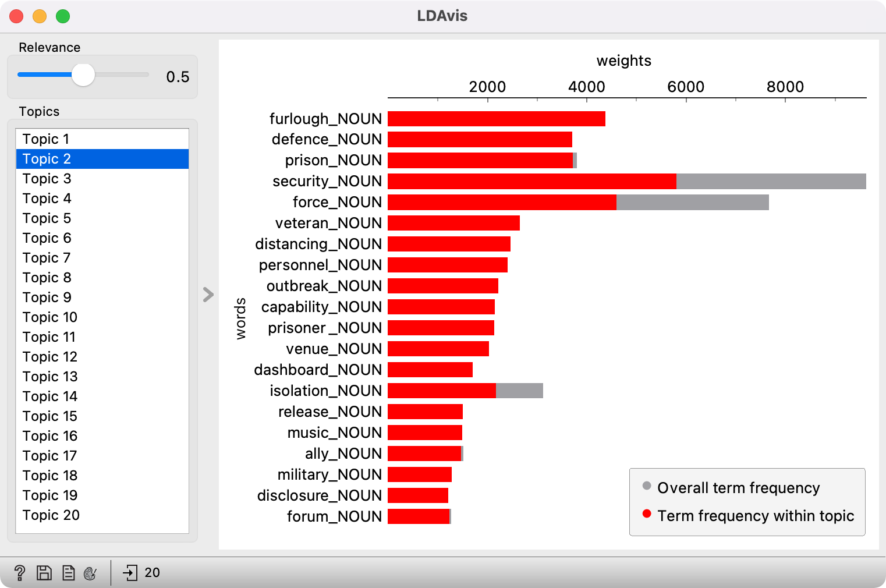Select Topic 20 at the list bottom

coord(51,515)
